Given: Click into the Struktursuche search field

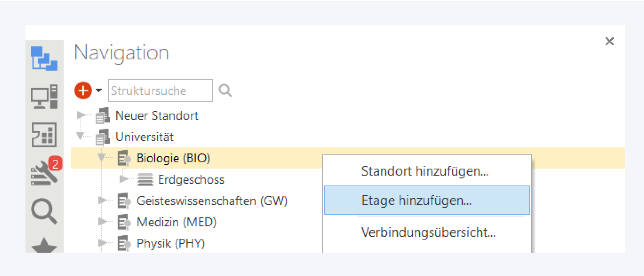Looking at the screenshot, I should (x=160, y=90).
